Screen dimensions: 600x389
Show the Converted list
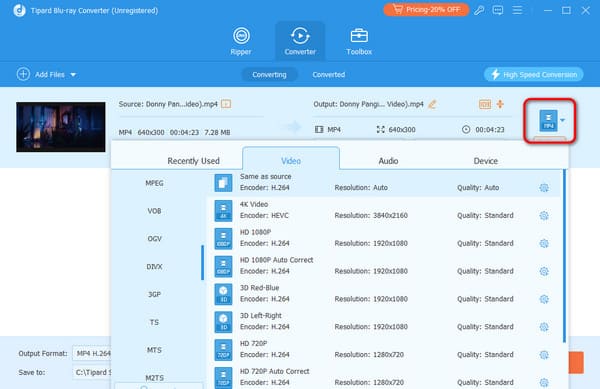329,75
